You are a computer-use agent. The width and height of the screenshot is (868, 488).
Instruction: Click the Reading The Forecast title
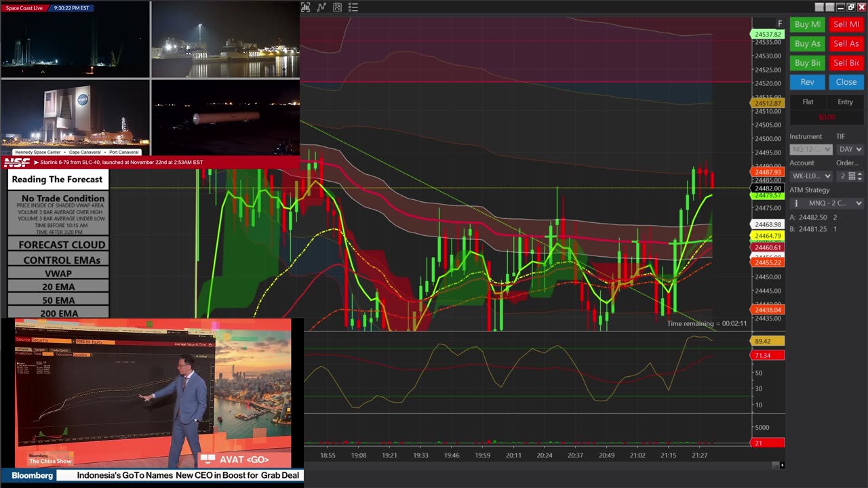point(57,180)
